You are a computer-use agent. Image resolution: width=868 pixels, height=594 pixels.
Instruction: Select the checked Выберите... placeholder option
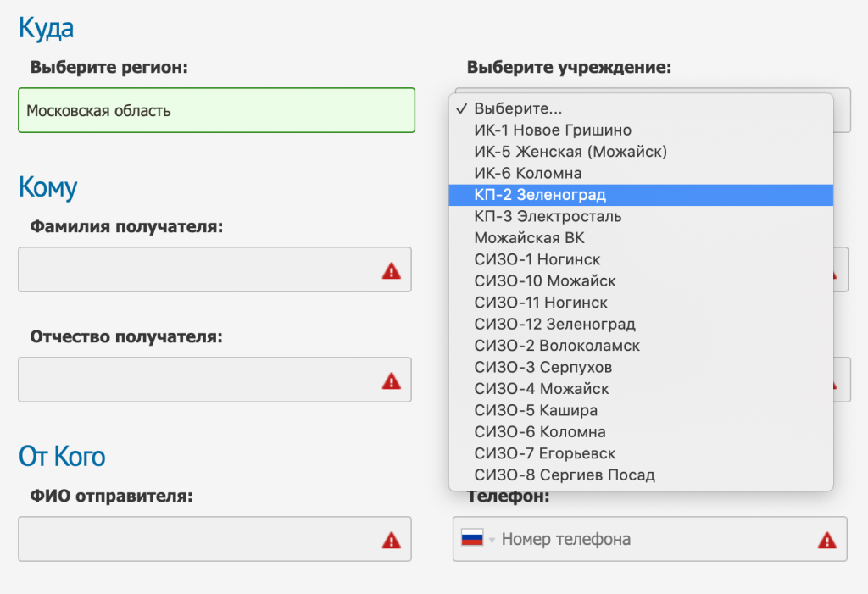click(x=518, y=108)
